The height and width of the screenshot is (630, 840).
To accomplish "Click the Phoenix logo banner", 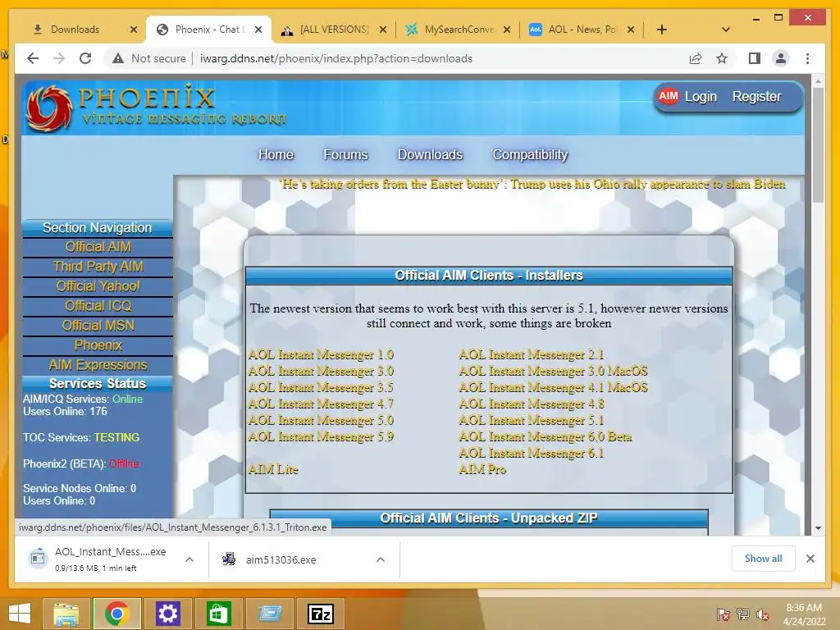I will click(x=156, y=107).
